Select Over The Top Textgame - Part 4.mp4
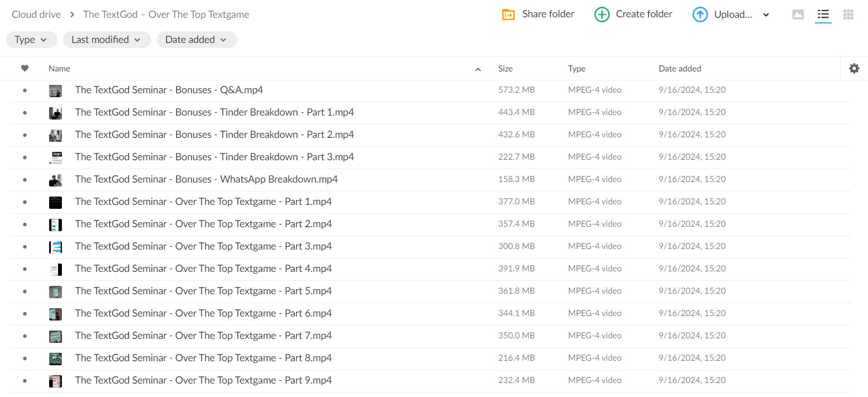This screenshot has width=868, height=397. click(204, 269)
